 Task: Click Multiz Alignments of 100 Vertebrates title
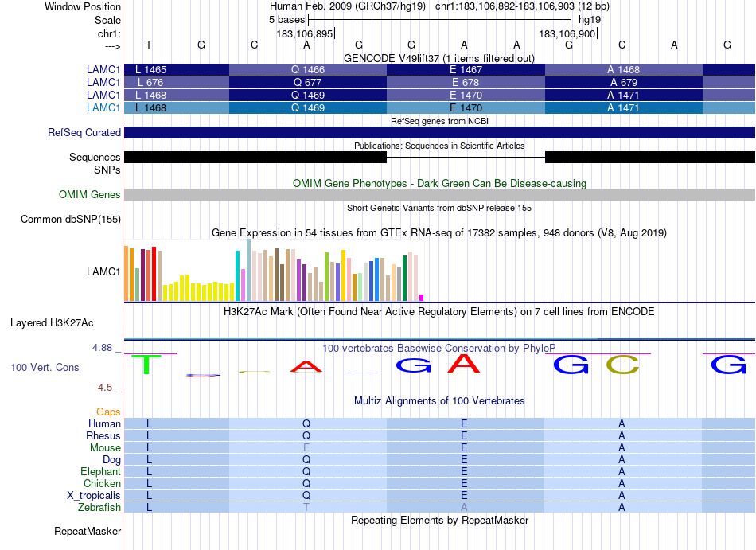pyautogui.click(x=439, y=400)
